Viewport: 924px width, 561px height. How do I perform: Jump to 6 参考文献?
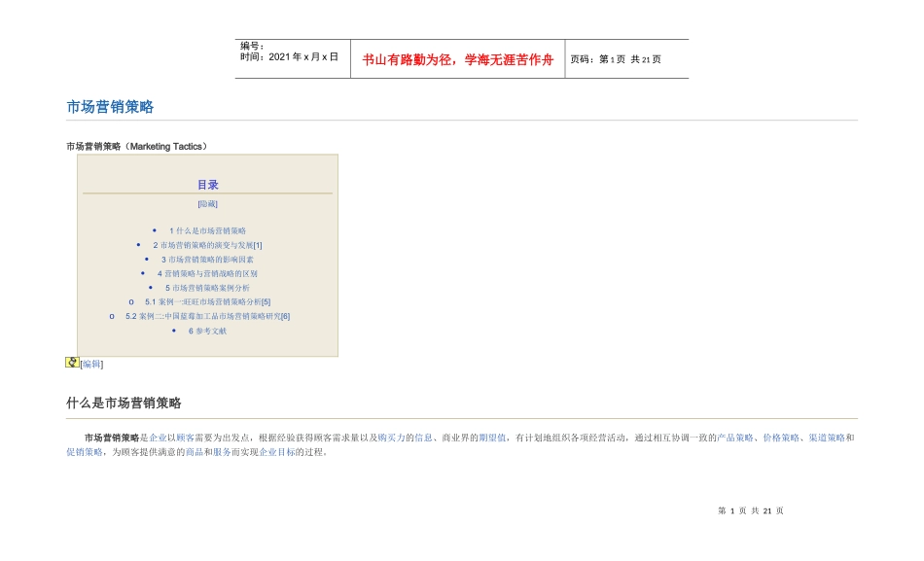pos(207,332)
